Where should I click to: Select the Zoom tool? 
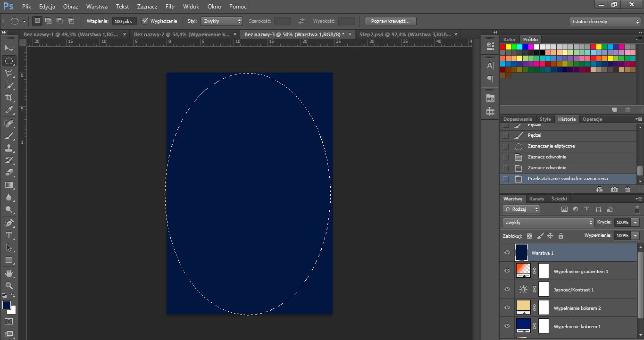pos(9,285)
